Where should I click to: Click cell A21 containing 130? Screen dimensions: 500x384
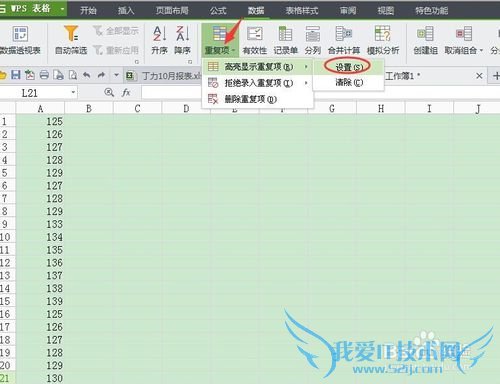pyautogui.click(x=40, y=378)
